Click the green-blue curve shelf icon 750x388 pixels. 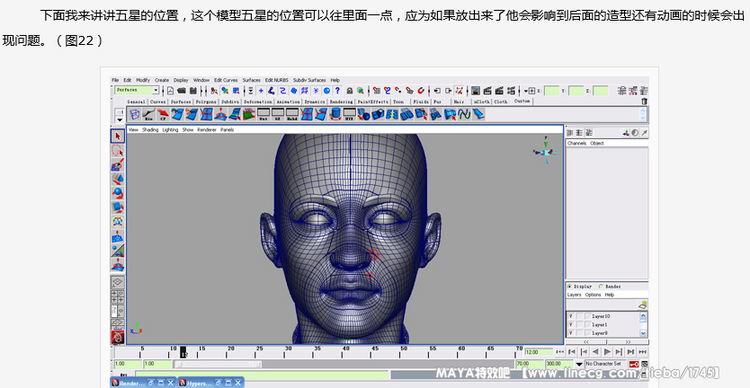(464, 114)
